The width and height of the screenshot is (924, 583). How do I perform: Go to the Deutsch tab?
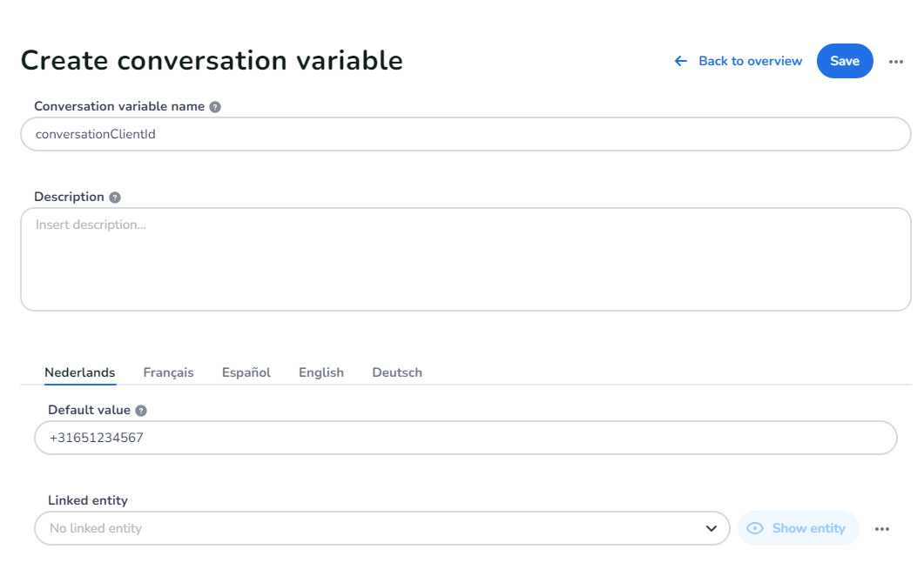point(397,372)
